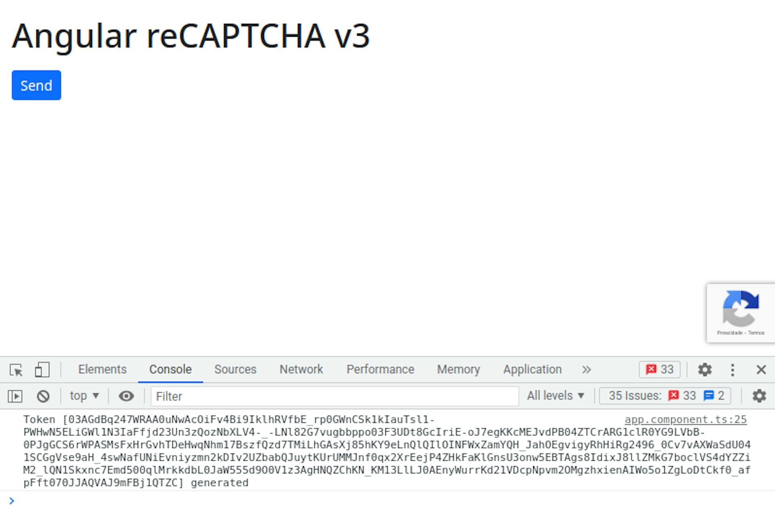Show the console sidebar
This screenshot has width=775, height=532.
(15, 396)
